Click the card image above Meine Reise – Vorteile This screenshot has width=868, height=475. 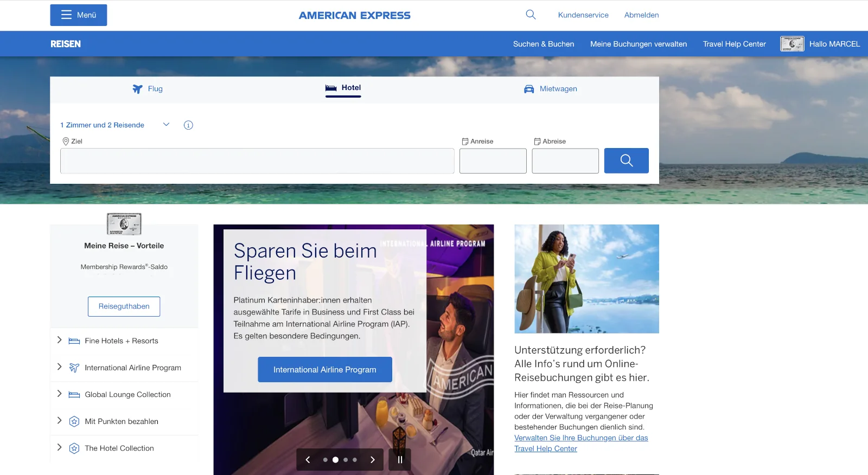point(124,224)
